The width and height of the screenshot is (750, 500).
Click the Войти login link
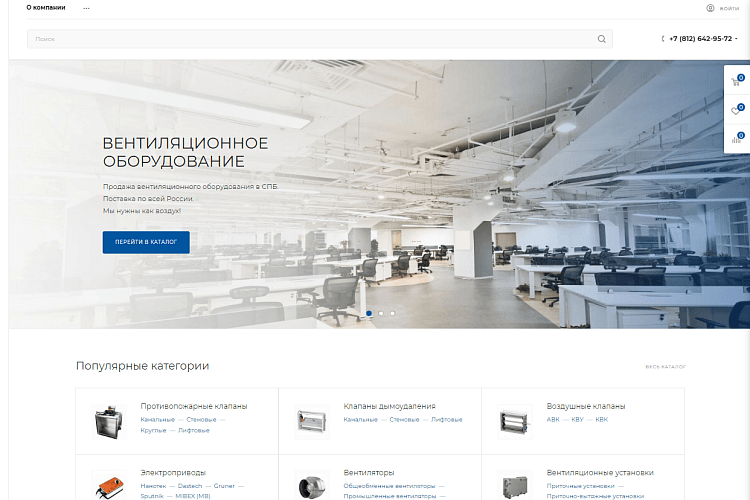point(729,8)
